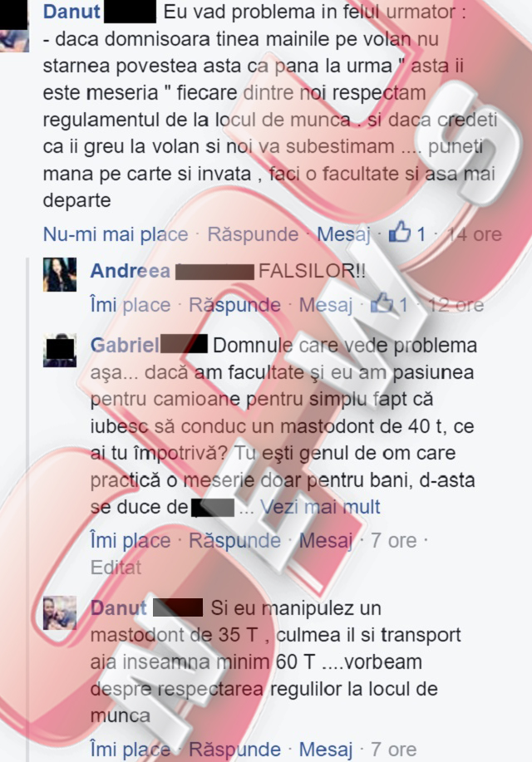Like Andreea's comment with Îmi place
The height and width of the screenshot is (762, 532).
tap(131, 305)
